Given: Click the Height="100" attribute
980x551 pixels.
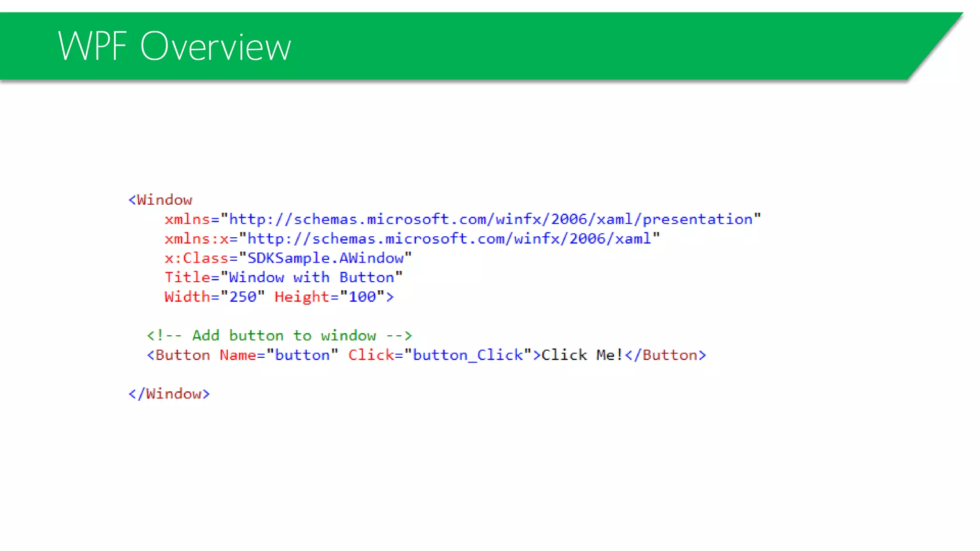Looking at the screenshot, I should pos(330,297).
